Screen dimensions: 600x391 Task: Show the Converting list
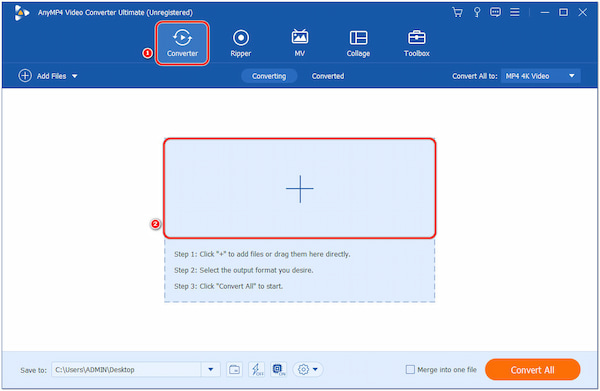pos(269,76)
